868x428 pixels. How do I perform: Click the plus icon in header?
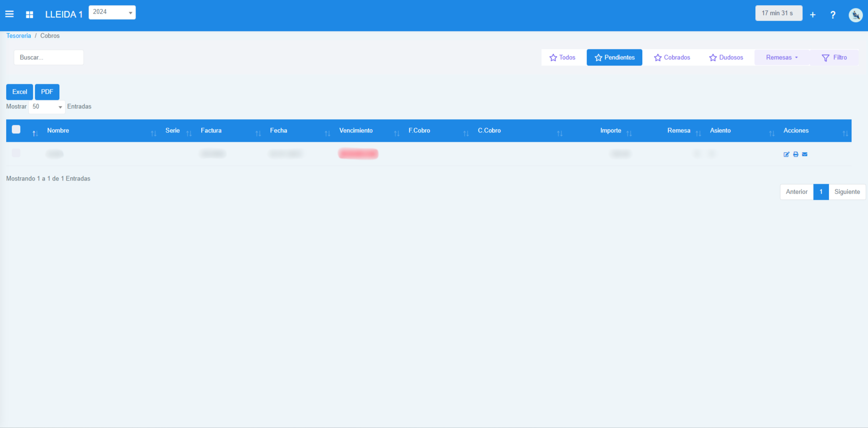tap(812, 15)
